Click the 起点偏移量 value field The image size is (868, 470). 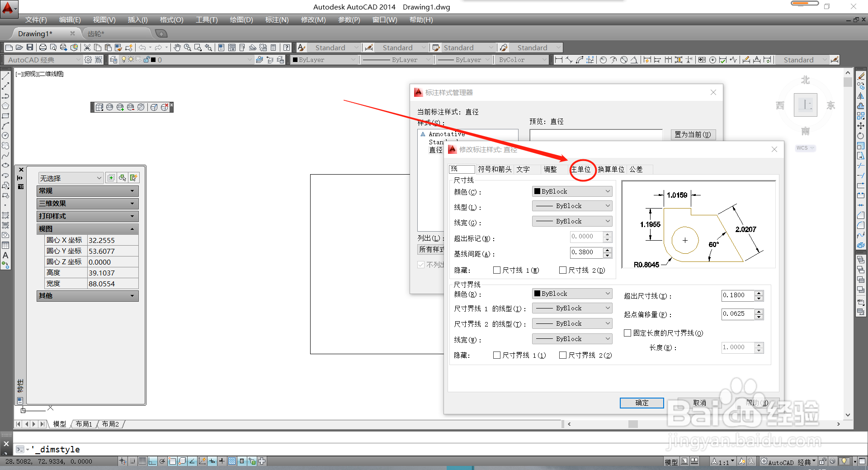point(738,314)
